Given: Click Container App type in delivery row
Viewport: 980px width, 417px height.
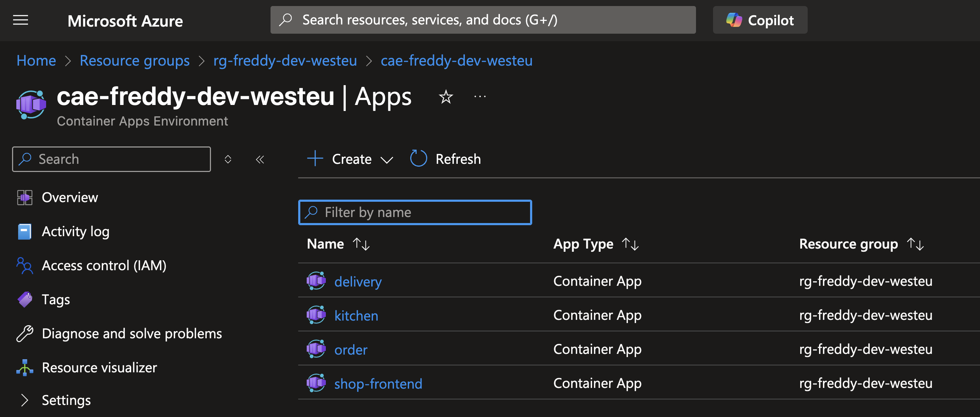Looking at the screenshot, I should click(x=597, y=281).
